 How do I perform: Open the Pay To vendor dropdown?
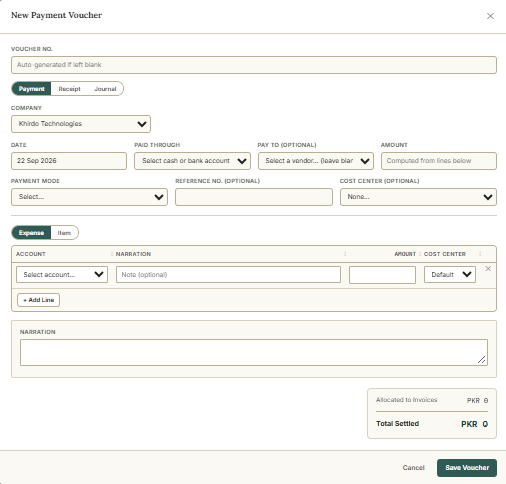(x=316, y=161)
